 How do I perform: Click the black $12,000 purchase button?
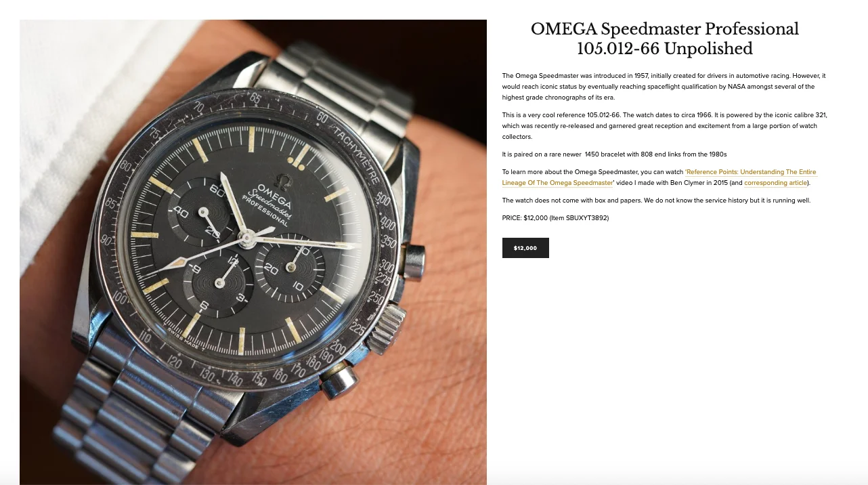pos(525,248)
